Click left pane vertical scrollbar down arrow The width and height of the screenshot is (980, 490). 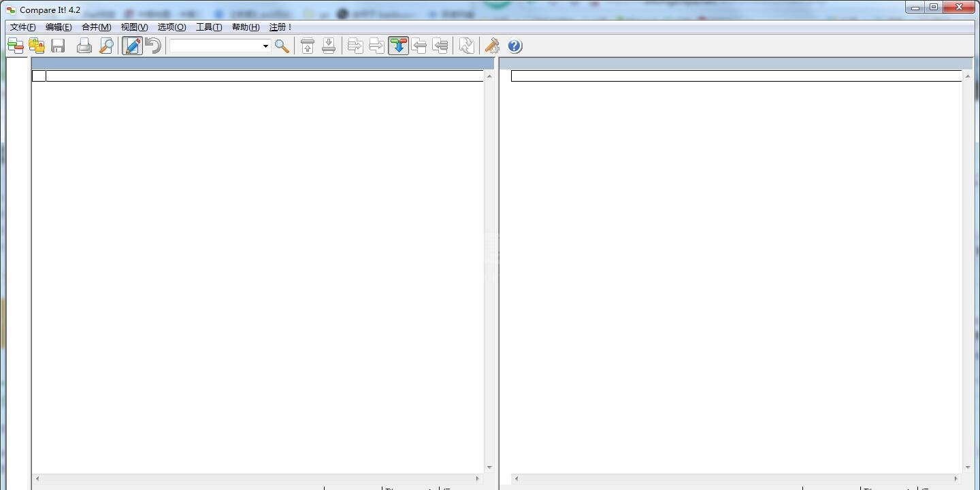(x=489, y=468)
